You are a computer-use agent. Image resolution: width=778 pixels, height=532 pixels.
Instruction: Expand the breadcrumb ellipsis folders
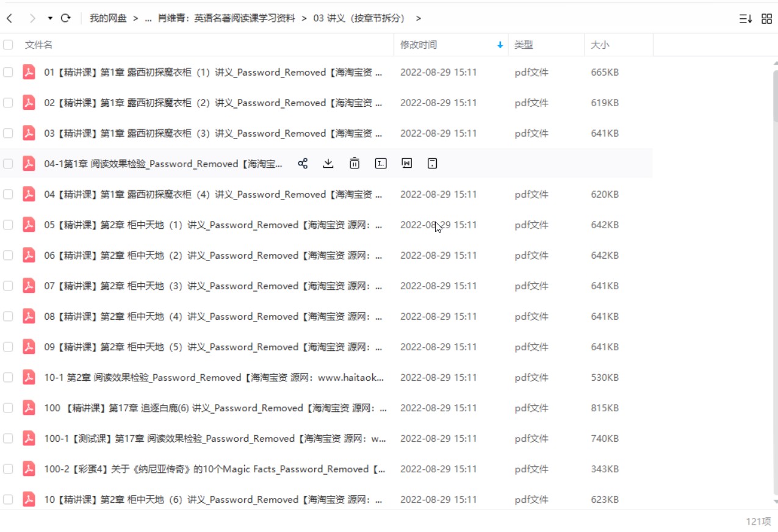148,19
